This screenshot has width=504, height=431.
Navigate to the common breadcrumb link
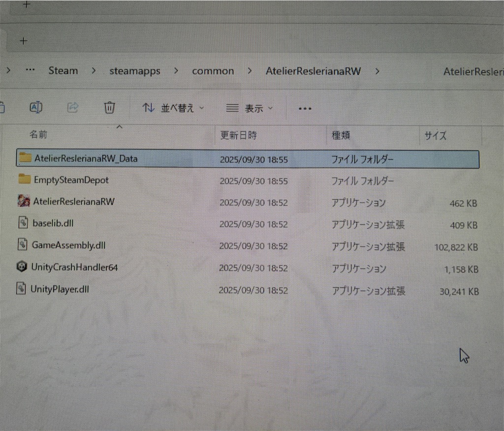coord(213,71)
